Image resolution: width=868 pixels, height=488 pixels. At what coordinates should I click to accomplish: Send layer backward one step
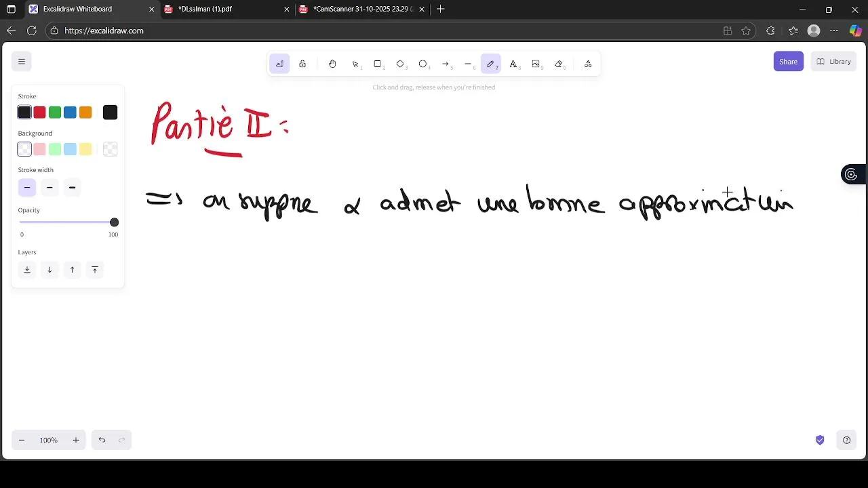(50, 270)
